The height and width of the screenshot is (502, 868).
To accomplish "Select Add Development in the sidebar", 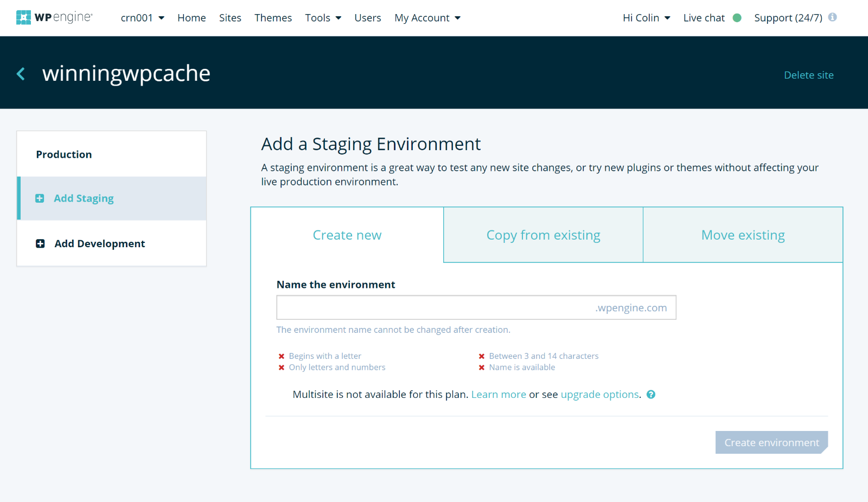I will (x=112, y=243).
